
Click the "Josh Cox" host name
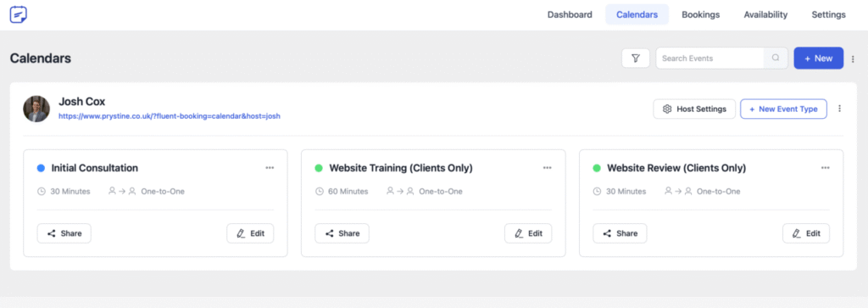82,101
